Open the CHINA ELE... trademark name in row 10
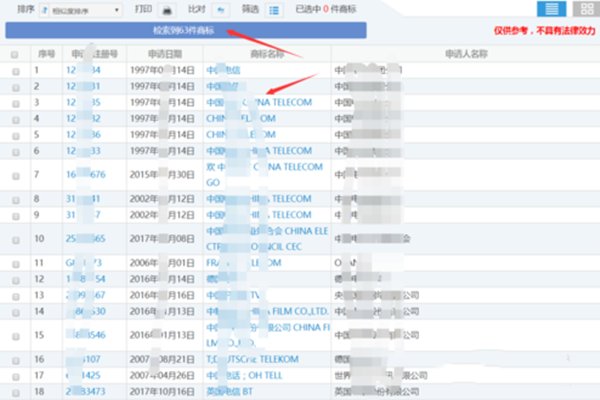Image resolution: width=600 pixels, height=400 pixels. point(267,239)
